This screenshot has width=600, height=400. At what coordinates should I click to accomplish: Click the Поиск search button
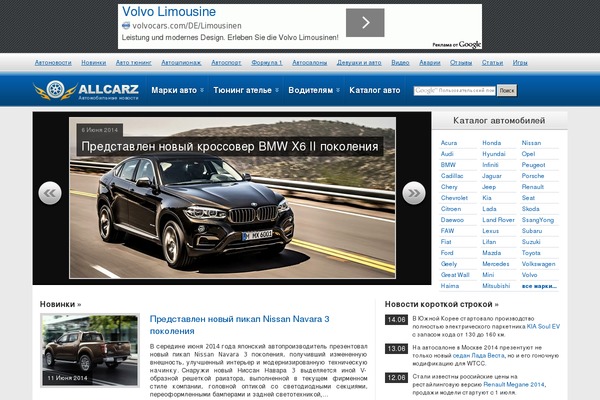point(507,91)
